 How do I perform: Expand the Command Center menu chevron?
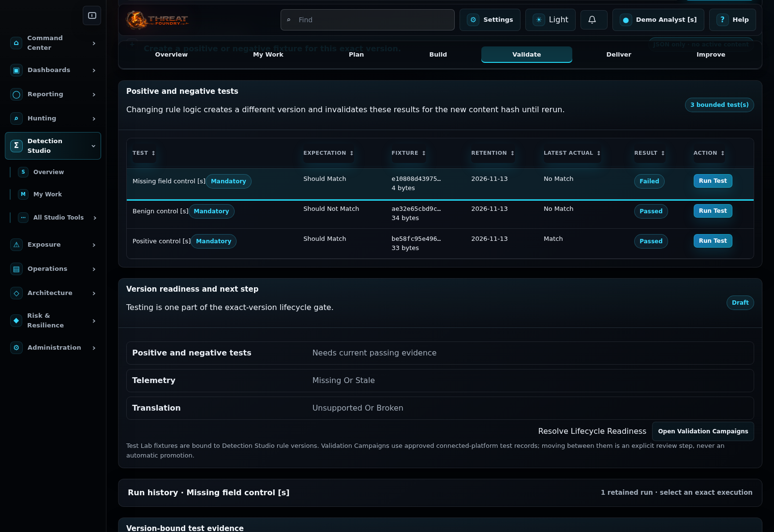[x=94, y=44]
